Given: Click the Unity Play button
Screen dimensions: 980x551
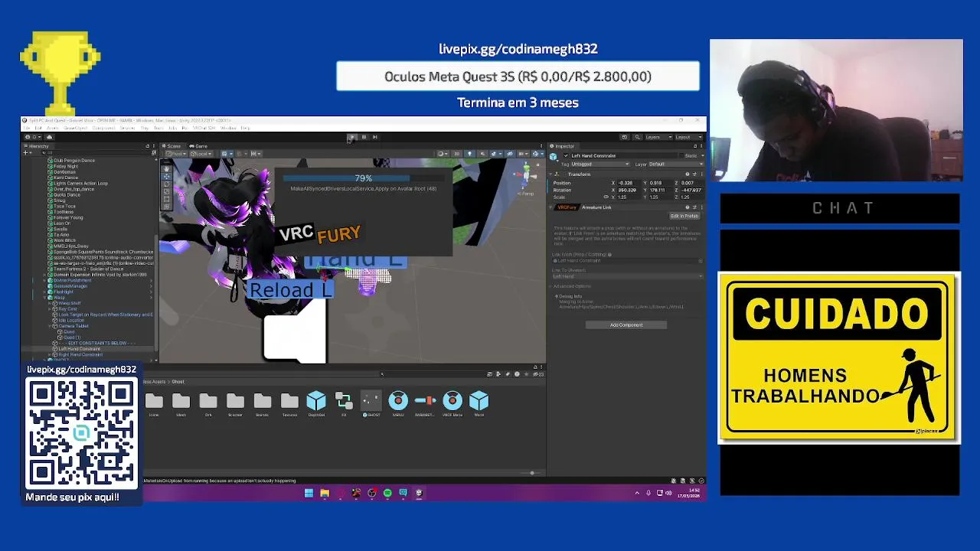Looking at the screenshot, I should [352, 137].
